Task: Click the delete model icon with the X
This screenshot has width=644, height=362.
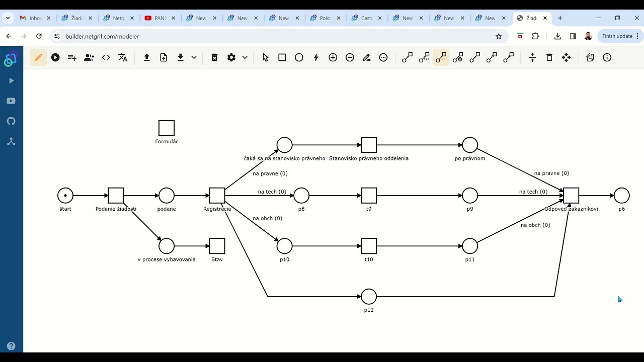Action: [214, 58]
